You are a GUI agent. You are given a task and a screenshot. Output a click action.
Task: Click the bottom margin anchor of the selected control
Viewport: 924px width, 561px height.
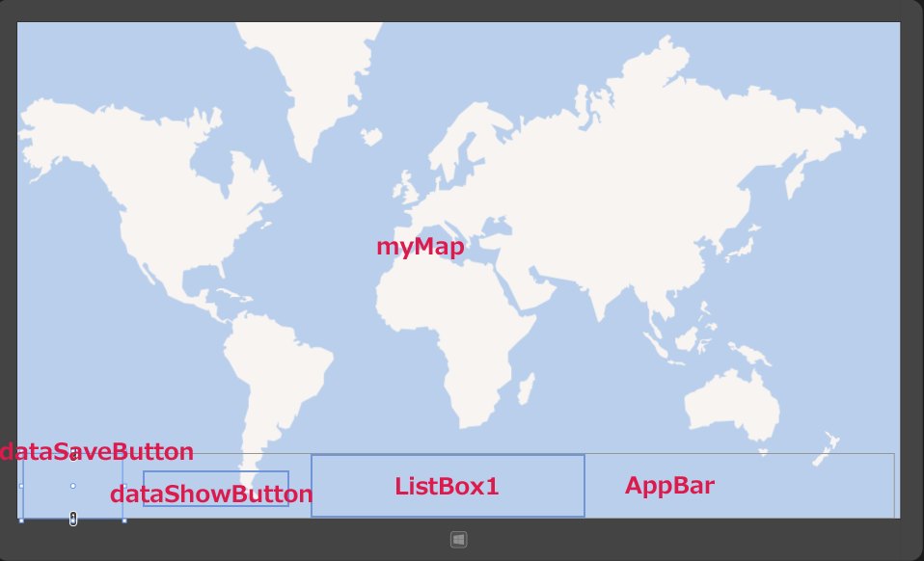73,519
